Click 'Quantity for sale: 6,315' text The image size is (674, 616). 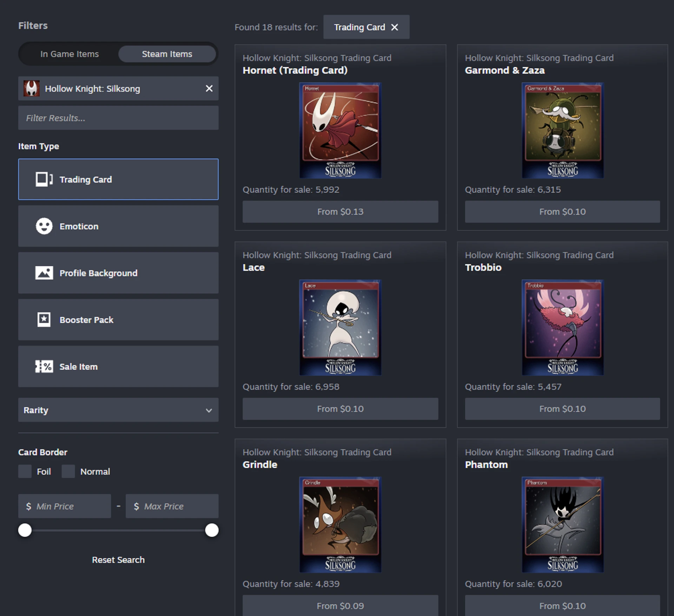click(x=513, y=190)
